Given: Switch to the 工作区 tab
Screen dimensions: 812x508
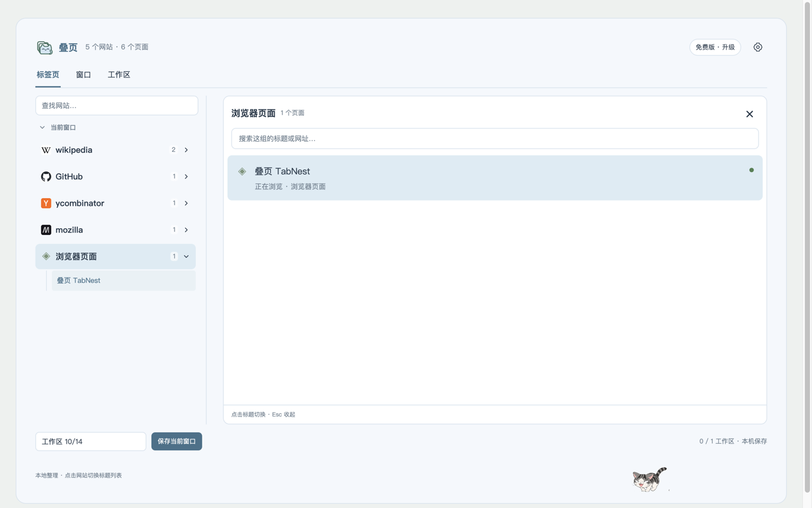Looking at the screenshot, I should point(119,75).
